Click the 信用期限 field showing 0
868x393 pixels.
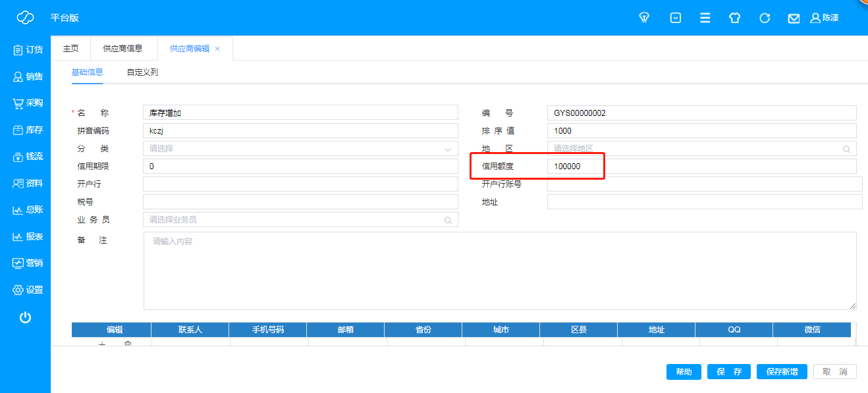pos(300,166)
